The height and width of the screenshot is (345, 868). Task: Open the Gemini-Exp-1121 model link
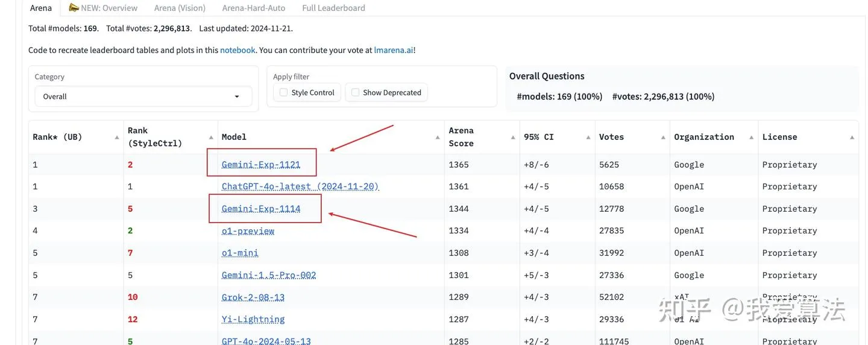[261, 165]
